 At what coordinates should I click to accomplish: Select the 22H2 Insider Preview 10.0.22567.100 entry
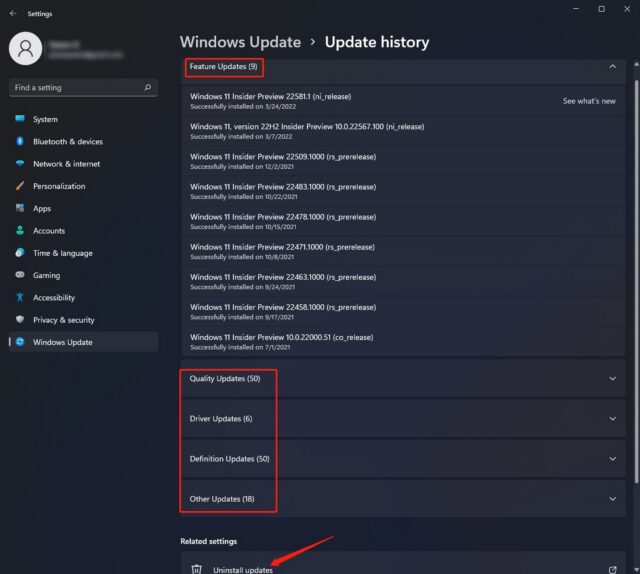pyautogui.click(x=403, y=131)
